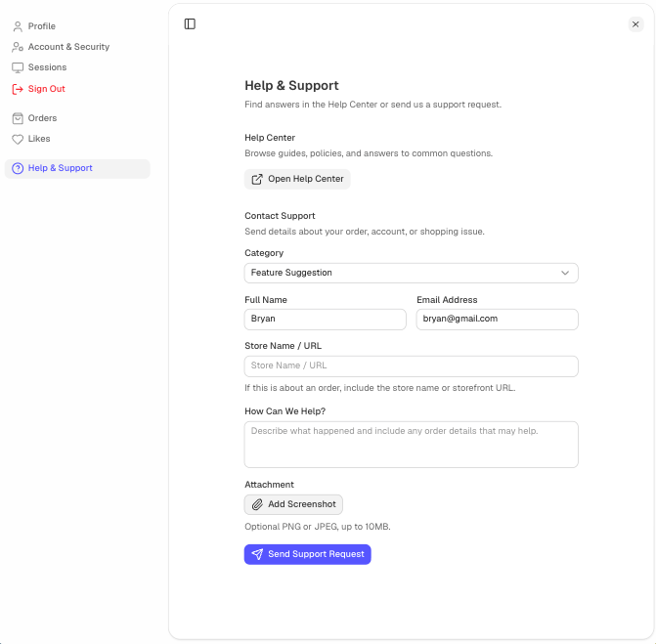Screen dimensions: 656x644
Task: Add Screenshot attachment button
Action: pyautogui.click(x=293, y=504)
